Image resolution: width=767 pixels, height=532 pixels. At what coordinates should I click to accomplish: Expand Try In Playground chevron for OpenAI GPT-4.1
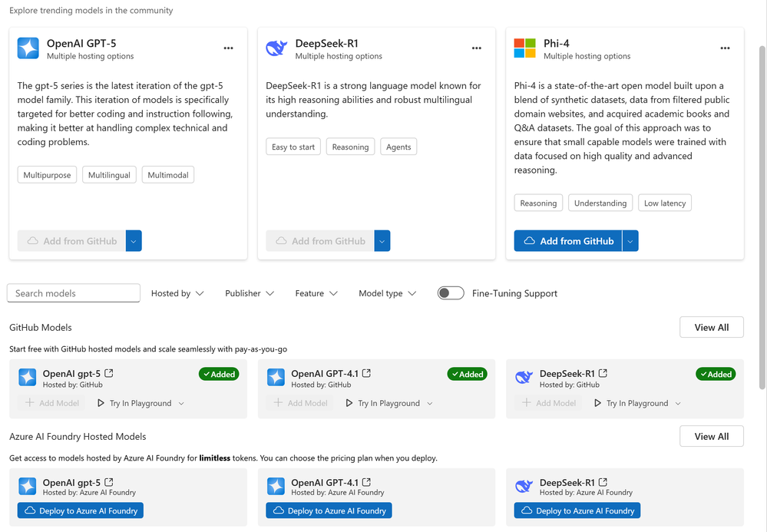430,403
